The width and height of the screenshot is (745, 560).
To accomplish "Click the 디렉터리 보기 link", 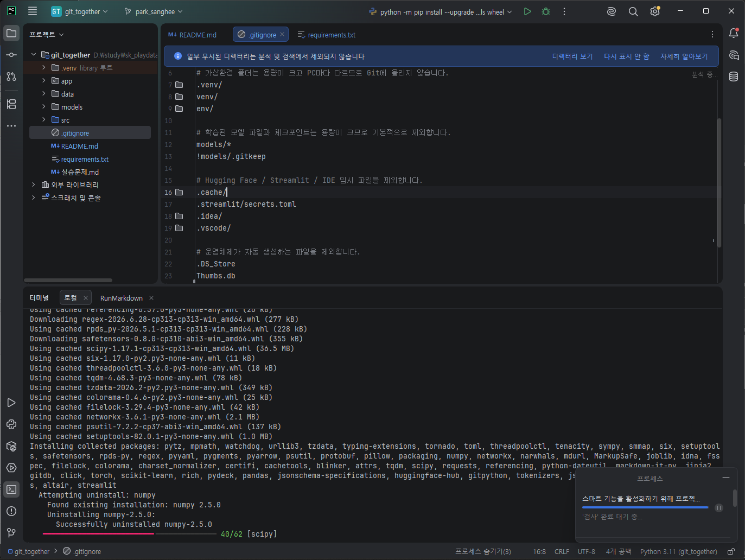I will coord(572,56).
